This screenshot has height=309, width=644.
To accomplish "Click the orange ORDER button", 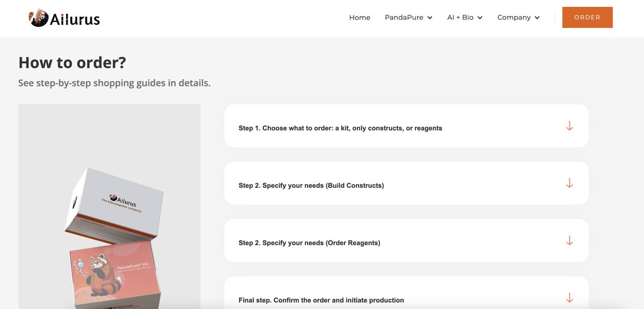I will pyautogui.click(x=587, y=17).
